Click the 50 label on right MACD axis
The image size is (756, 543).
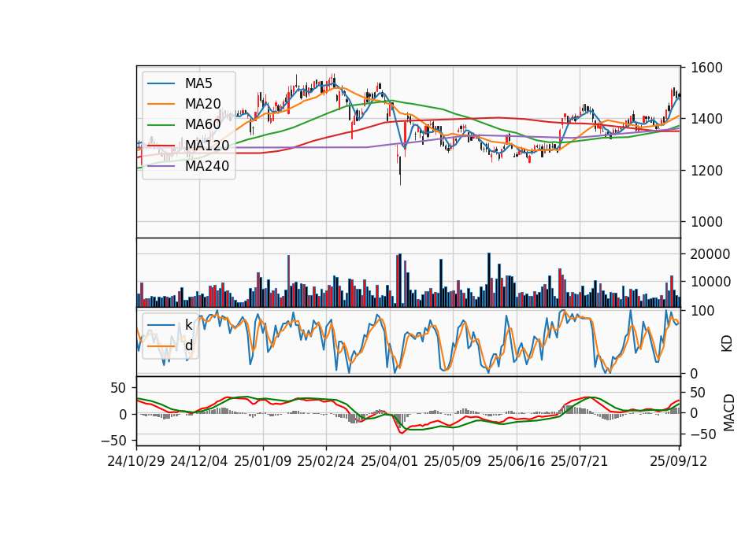pyautogui.click(x=699, y=393)
